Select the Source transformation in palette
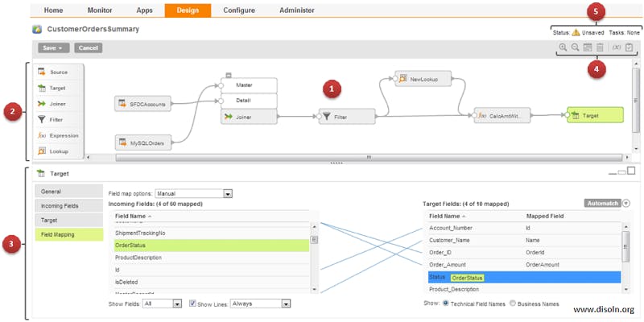This screenshot has height=322, width=644. click(x=59, y=72)
